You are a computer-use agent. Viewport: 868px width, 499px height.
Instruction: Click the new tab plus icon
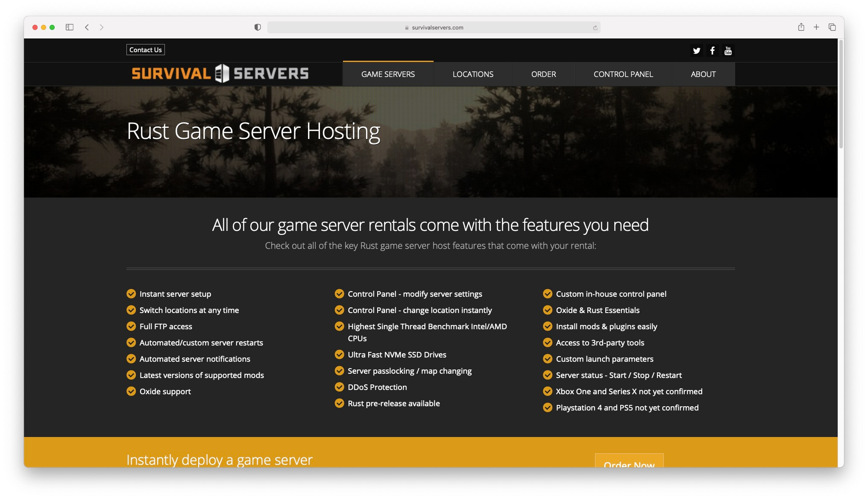816,27
